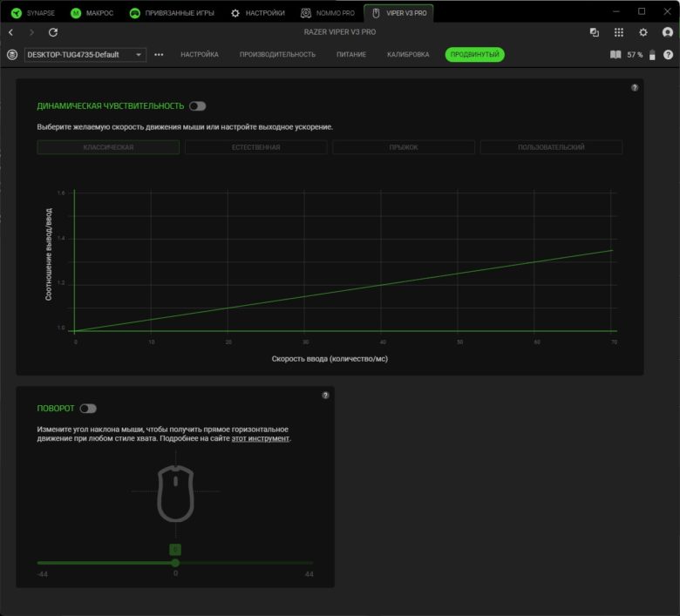Open the ПРОИЗВОДИТЕЛЬНОСТЬ section

coord(277,55)
